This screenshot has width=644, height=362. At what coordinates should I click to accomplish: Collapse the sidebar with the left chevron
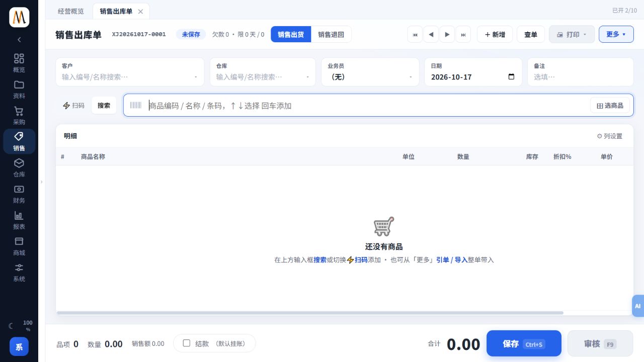point(19,39)
